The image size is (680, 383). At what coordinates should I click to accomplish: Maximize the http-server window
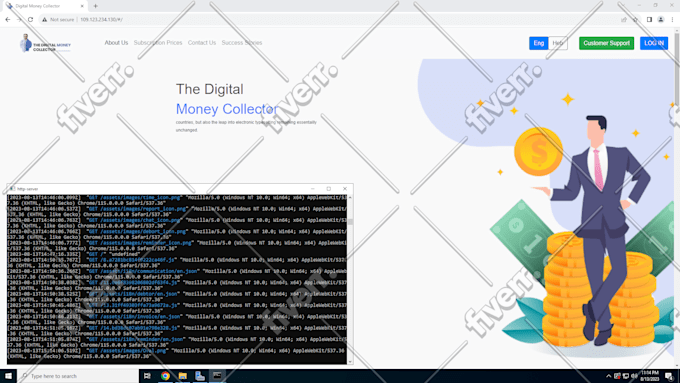[x=329, y=189]
